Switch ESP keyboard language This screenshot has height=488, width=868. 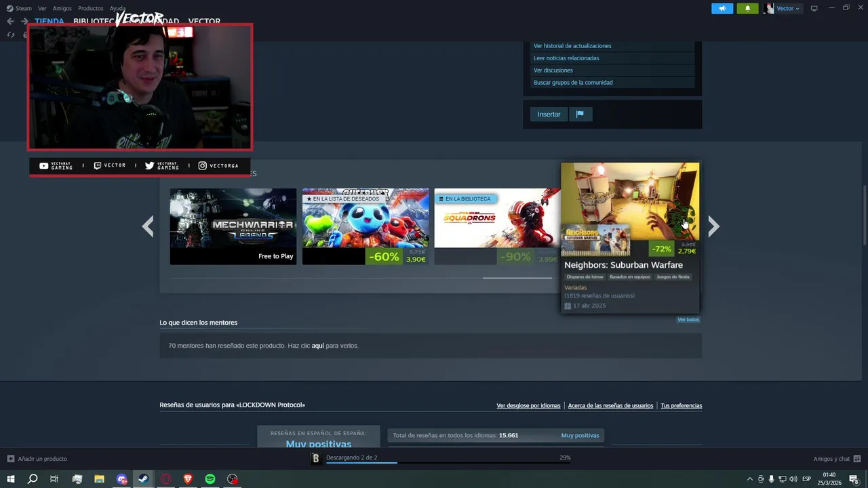[806, 479]
